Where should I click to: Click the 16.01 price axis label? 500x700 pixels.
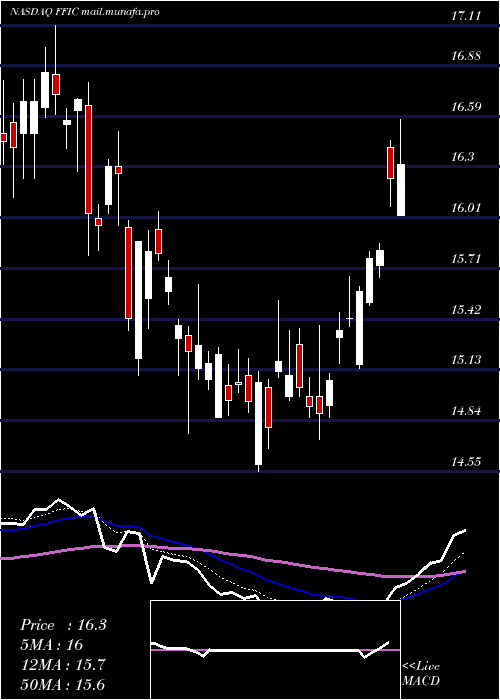coord(466,208)
